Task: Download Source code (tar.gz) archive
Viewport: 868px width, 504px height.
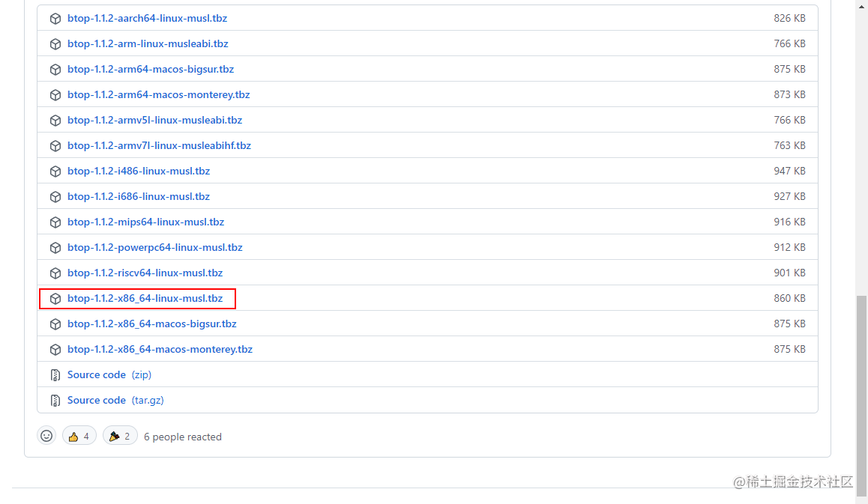Action: pos(115,400)
